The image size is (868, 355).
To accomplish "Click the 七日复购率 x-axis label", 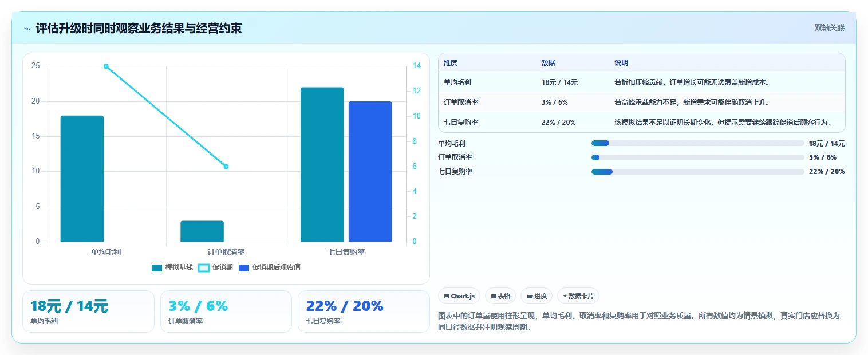I will [x=346, y=251].
